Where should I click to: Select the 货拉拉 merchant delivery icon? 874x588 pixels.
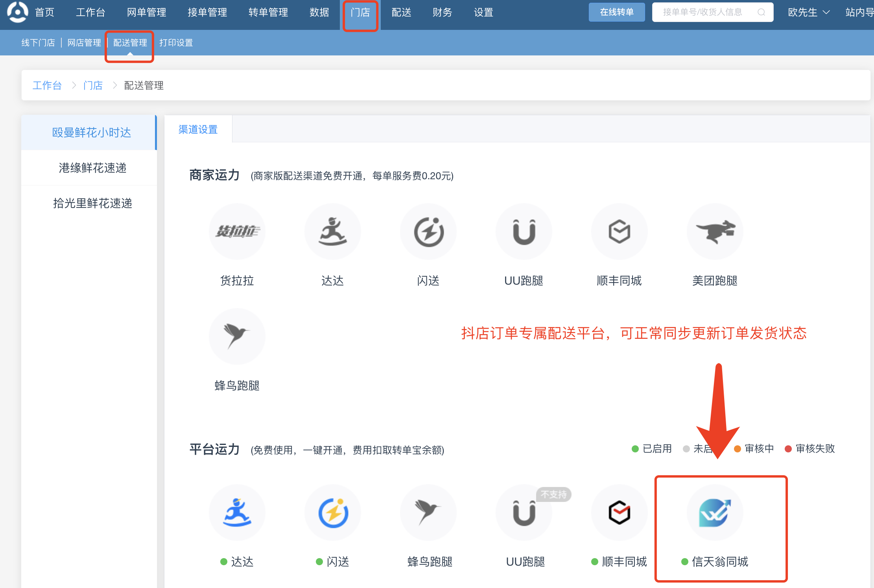(x=237, y=232)
